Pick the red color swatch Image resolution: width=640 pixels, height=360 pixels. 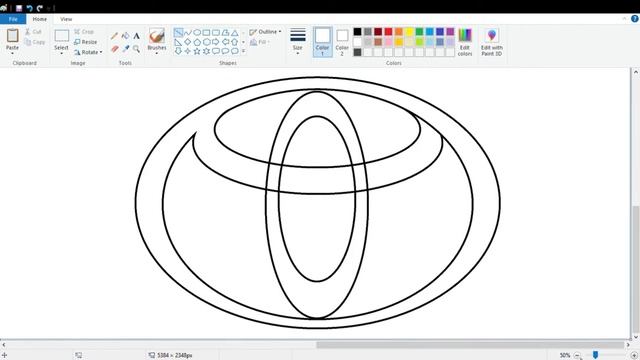(388, 31)
